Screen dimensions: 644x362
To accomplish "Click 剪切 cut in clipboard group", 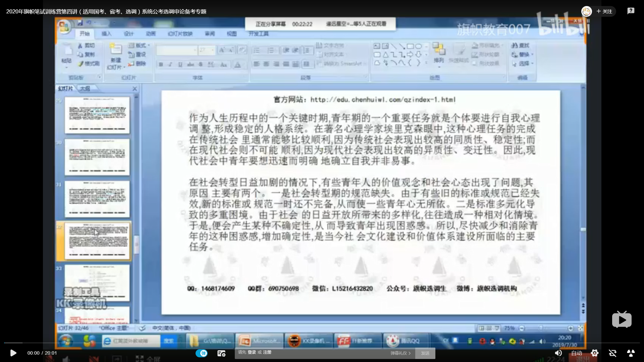I will 87,46.
